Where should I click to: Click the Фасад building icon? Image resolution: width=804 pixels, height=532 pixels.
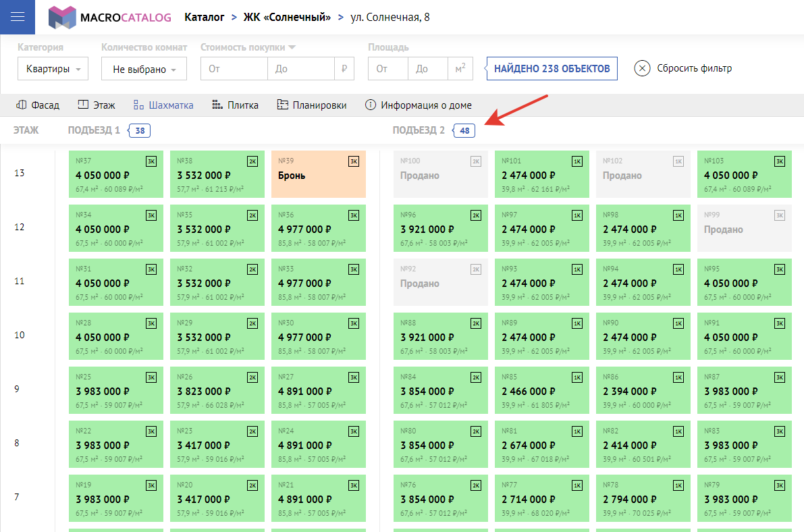click(x=21, y=105)
